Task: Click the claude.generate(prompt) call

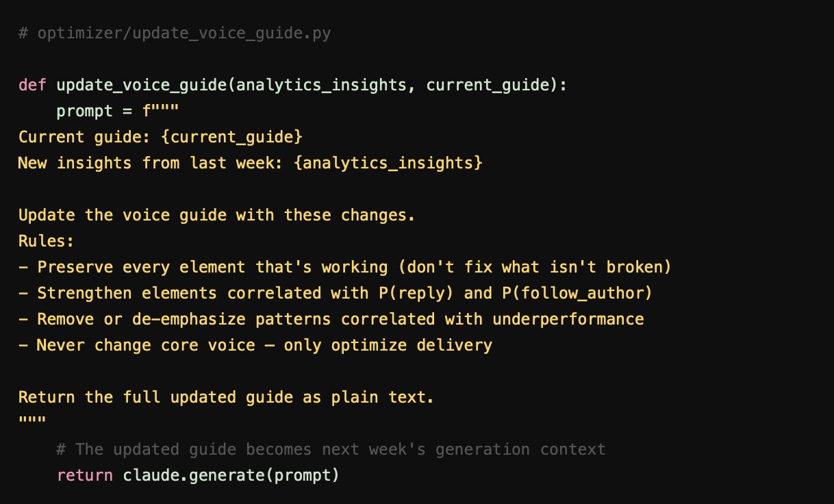Action: coord(231,475)
